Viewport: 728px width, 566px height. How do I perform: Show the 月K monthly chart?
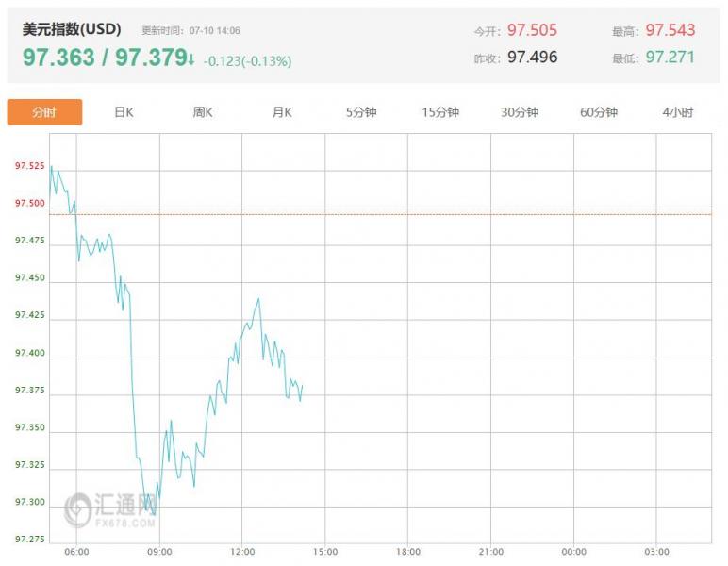tap(282, 112)
